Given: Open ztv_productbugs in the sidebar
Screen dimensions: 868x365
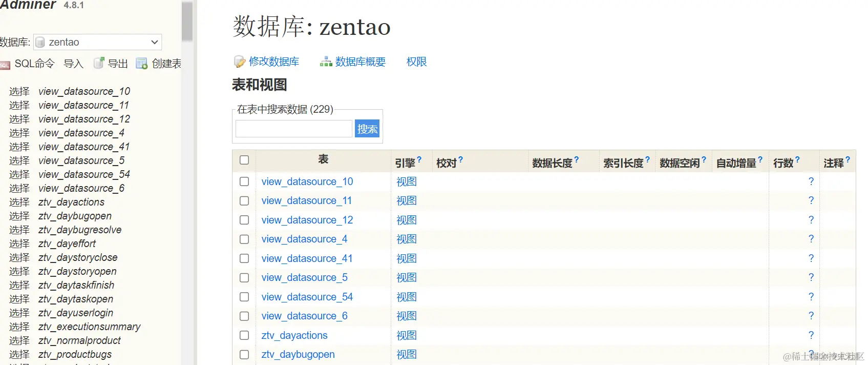Looking at the screenshot, I should tap(75, 354).
